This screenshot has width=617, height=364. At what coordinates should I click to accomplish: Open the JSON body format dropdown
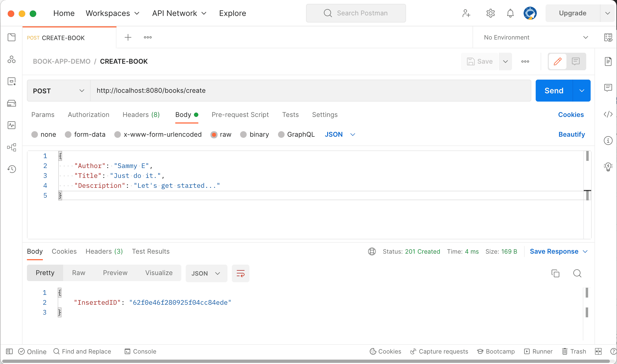click(x=340, y=135)
